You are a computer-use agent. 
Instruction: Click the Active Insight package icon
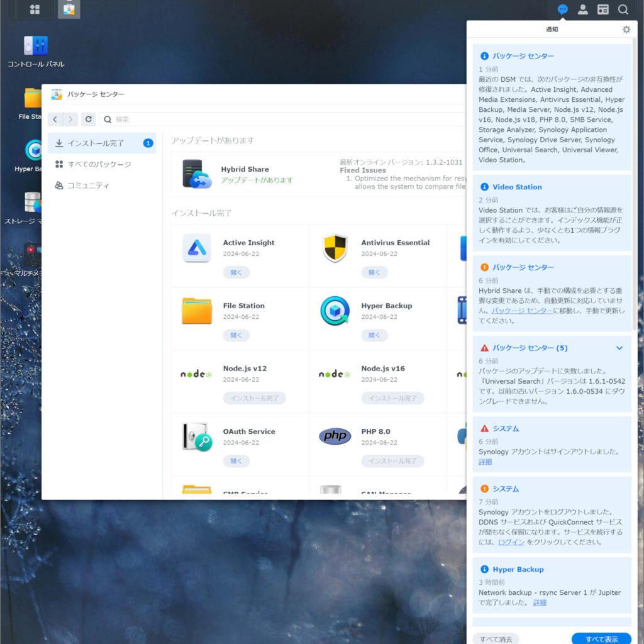point(197,248)
